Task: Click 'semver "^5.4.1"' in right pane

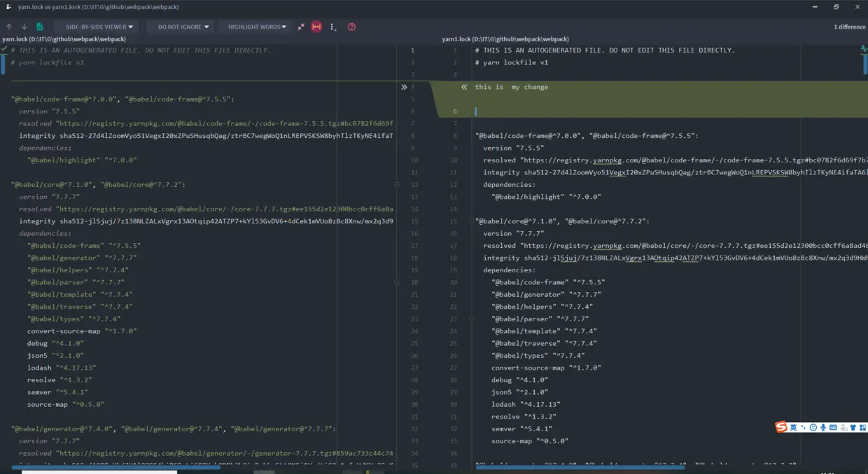Action: tap(521, 428)
